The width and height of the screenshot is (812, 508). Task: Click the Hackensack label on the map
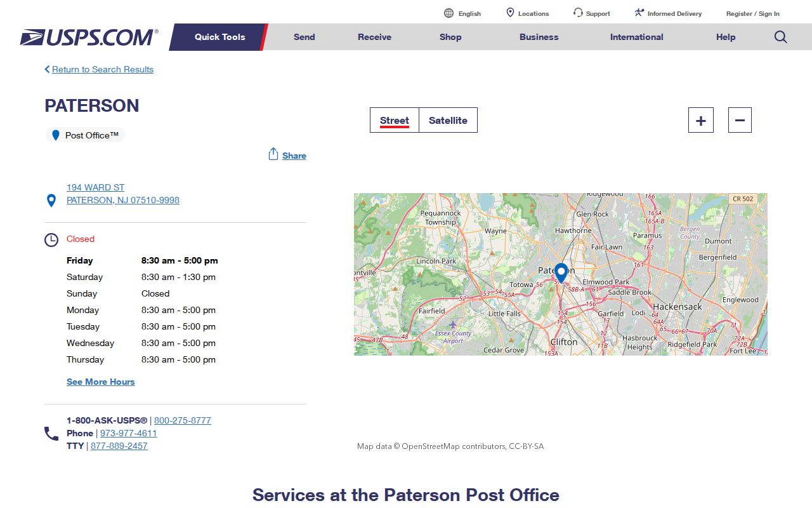pyautogui.click(x=678, y=307)
